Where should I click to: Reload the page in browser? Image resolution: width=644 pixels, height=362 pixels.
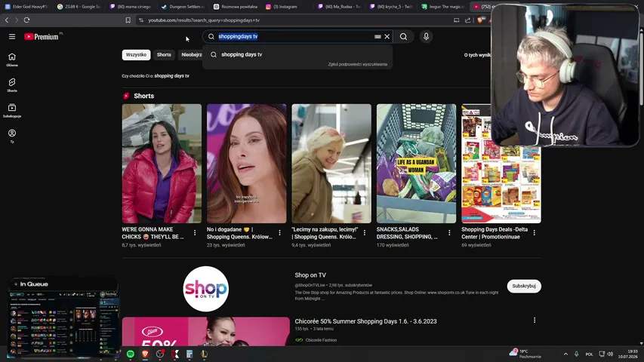26,20
